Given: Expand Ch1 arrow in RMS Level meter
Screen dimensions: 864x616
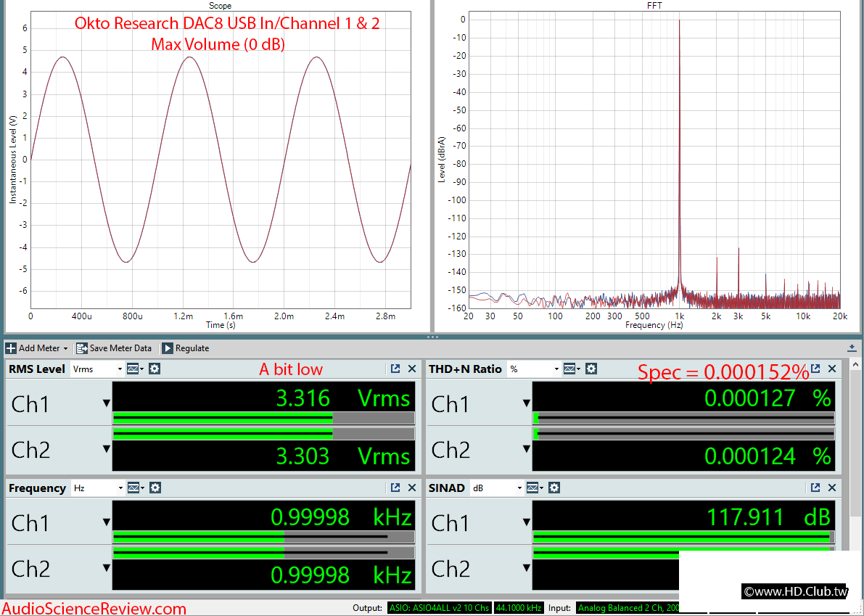Looking at the screenshot, I should 107,404.
